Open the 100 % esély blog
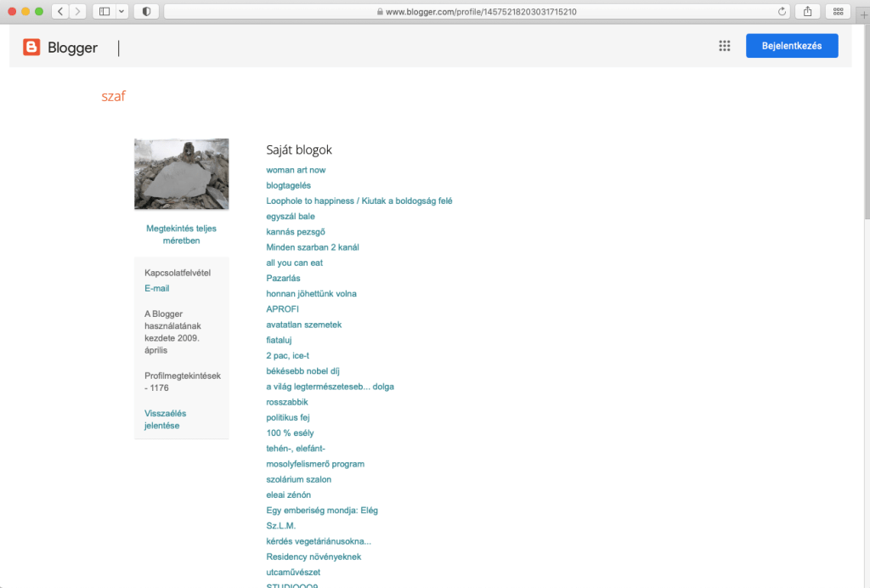This screenshot has width=870, height=588. click(290, 433)
